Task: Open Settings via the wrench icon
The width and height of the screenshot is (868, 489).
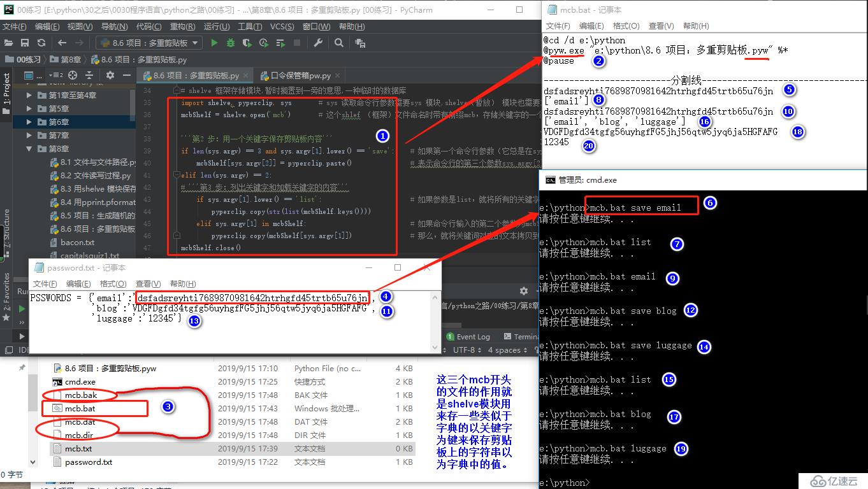Action: pyautogui.click(x=319, y=43)
